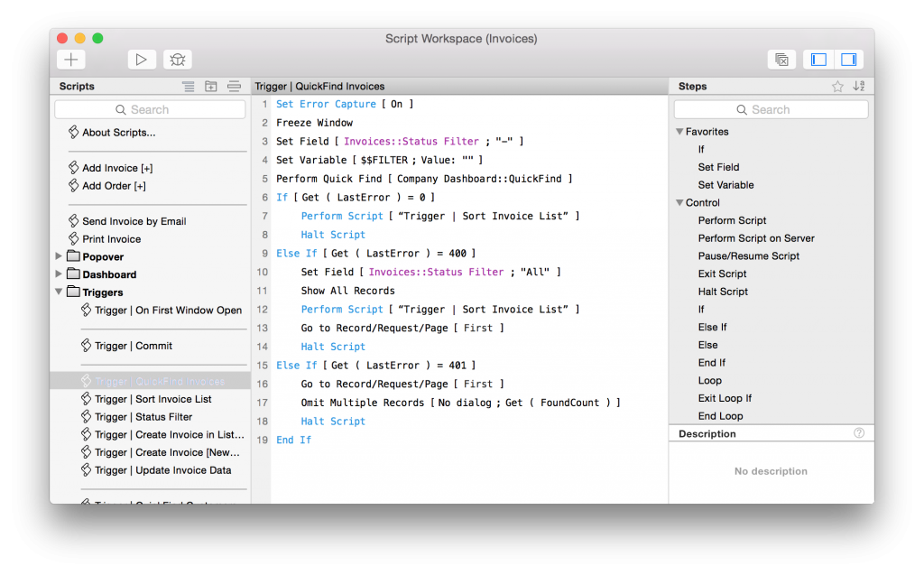Click the list filter icon above the Scripts pane
Viewport: 924px width, 575px height.
188,86
